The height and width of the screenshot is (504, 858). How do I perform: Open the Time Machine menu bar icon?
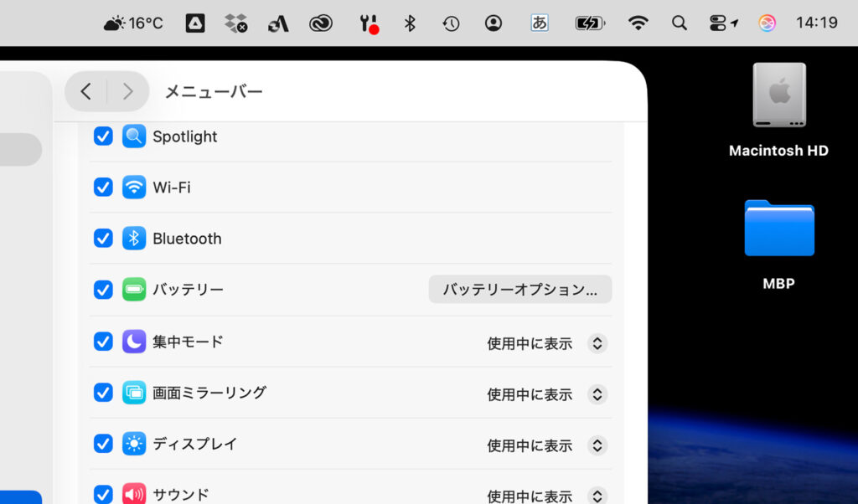tap(451, 23)
